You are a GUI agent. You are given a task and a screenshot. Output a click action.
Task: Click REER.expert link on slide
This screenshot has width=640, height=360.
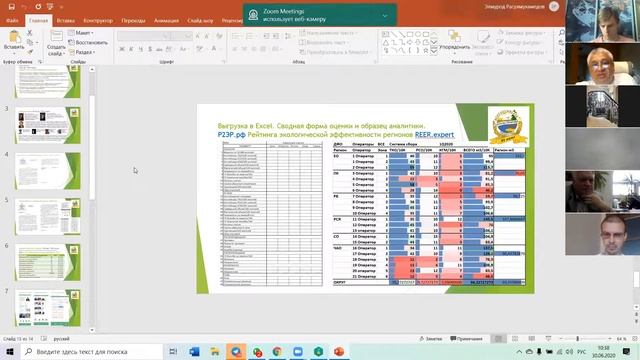point(434,135)
